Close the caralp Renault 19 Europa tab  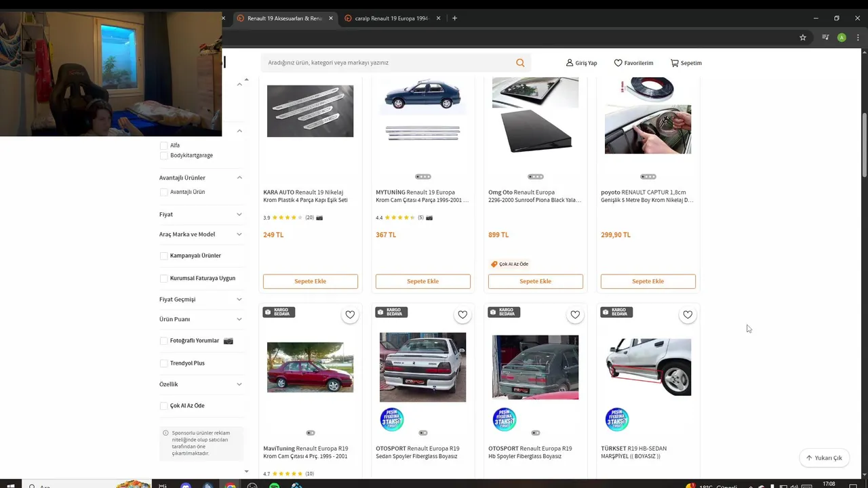[x=439, y=18]
